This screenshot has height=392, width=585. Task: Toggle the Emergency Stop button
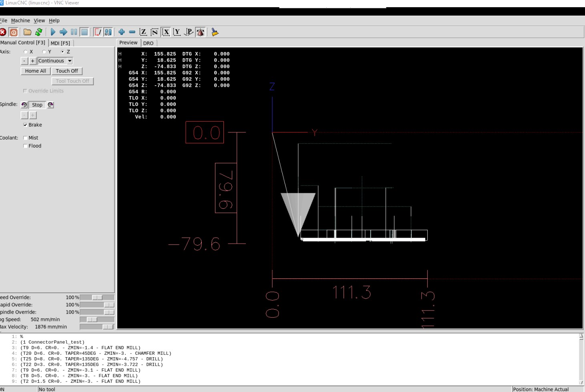[3, 32]
